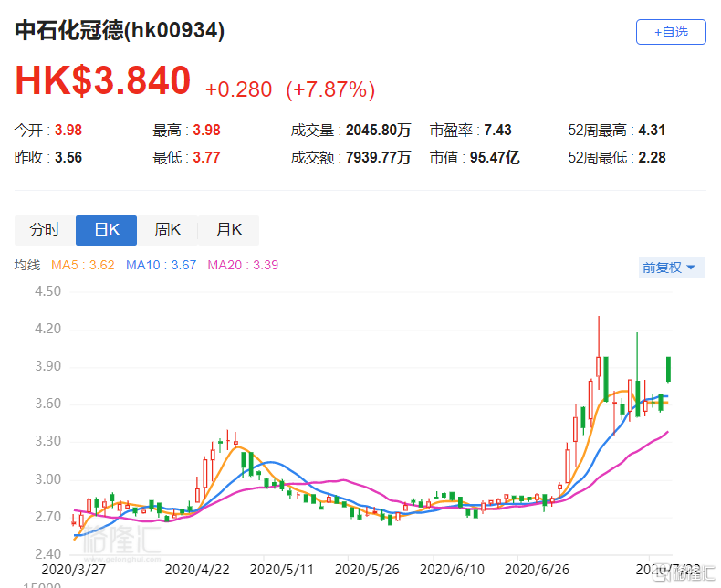Expand the 前复权 adjustment dropdown
This screenshot has height=588, width=721.
pos(669,268)
